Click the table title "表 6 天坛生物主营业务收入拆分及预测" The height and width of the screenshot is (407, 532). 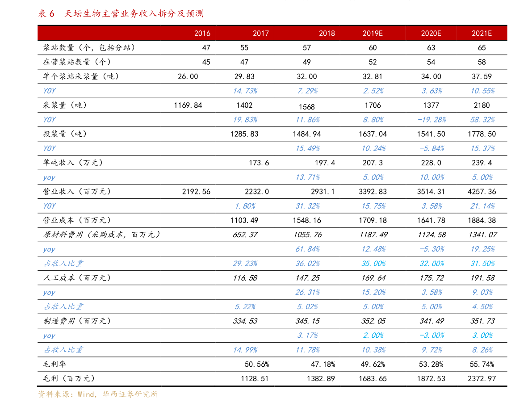(121, 13)
